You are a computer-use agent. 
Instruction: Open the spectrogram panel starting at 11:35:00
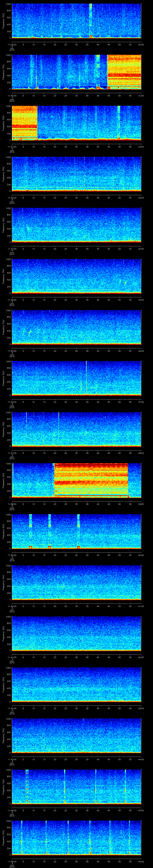(76, 327)
